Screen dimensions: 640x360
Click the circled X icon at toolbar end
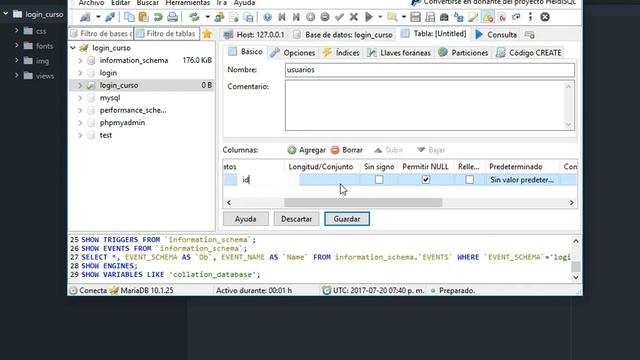tap(545, 17)
